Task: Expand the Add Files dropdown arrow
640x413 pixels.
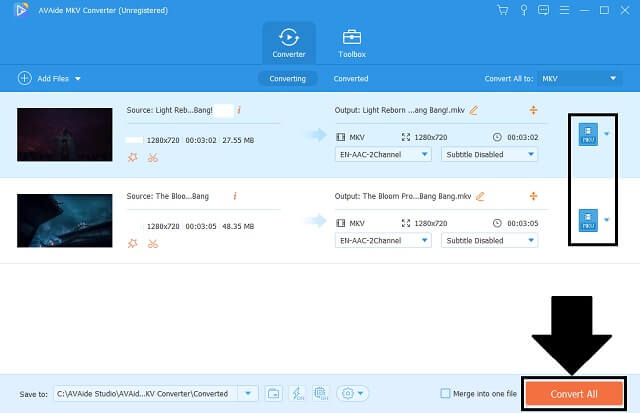Action: click(78, 78)
